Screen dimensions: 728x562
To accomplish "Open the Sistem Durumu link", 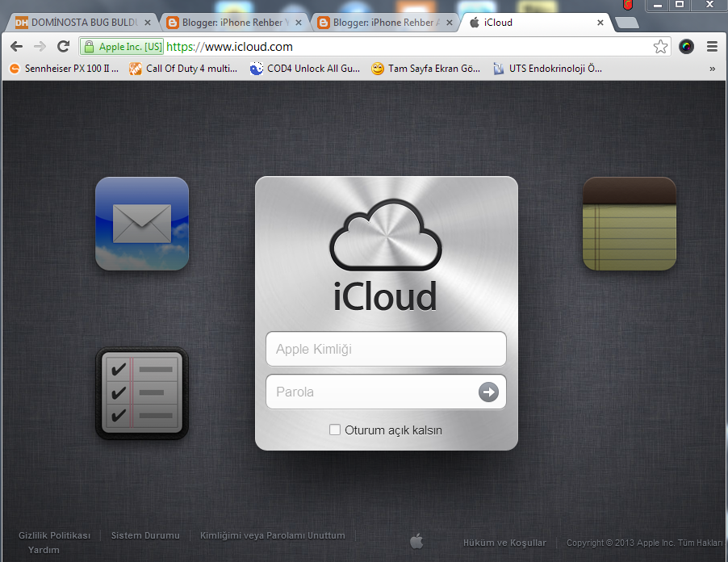I will pos(145,535).
